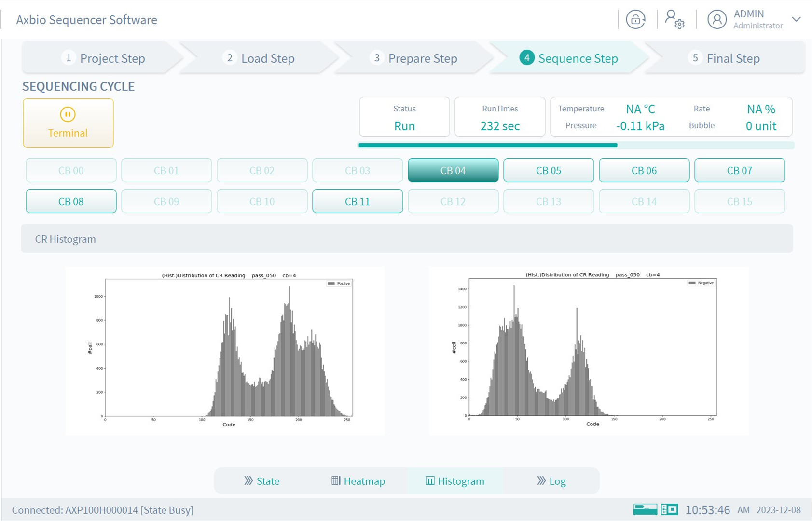Open the State view tab
This screenshot has height=521, width=812.
point(261,481)
